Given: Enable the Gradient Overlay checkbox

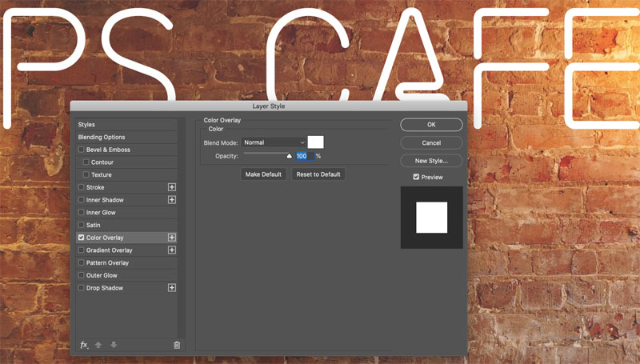Looking at the screenshot, I should coord(82,250).
